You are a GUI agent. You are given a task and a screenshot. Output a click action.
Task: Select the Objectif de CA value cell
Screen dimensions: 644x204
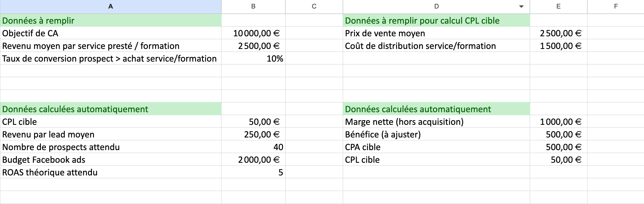click(253, 33)
